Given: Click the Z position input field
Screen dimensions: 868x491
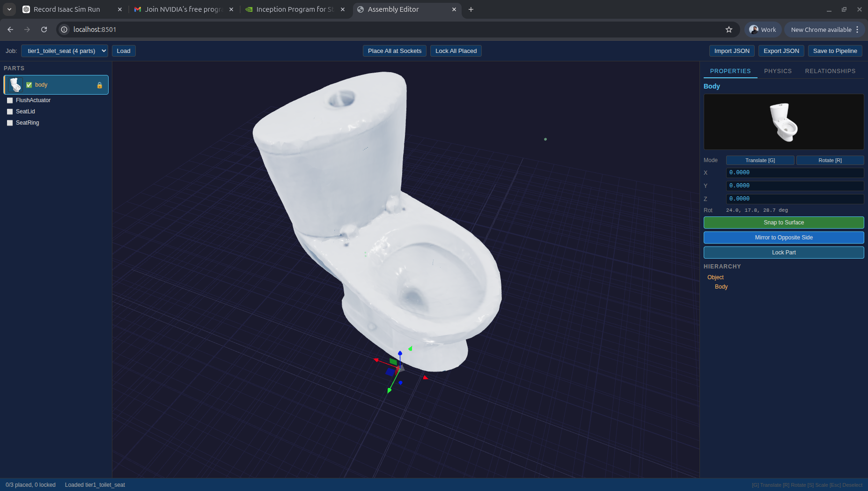Looking at the screenshot, I should [x=795, y=199].
